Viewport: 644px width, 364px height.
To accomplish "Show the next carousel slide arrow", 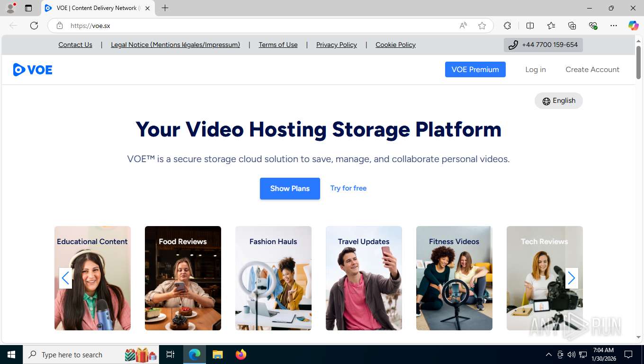I will coord(572,278).
